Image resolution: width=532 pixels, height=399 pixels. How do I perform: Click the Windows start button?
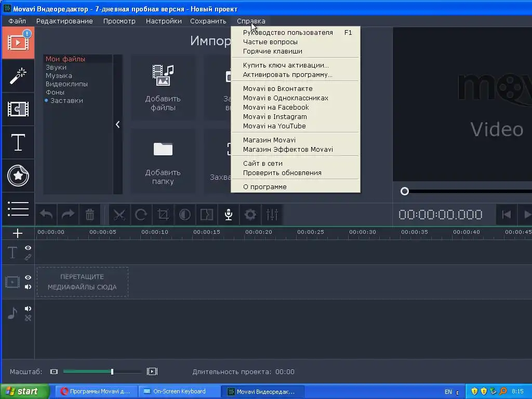(x=24, y=391)
